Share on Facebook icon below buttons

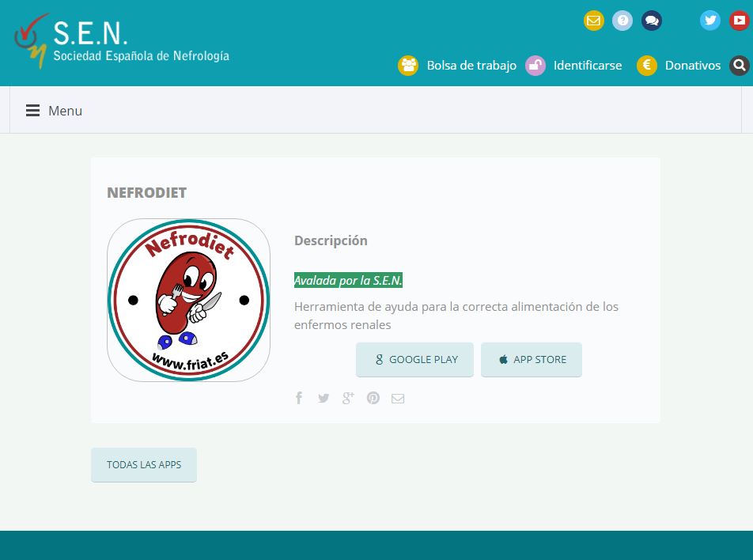coord(299,398)
